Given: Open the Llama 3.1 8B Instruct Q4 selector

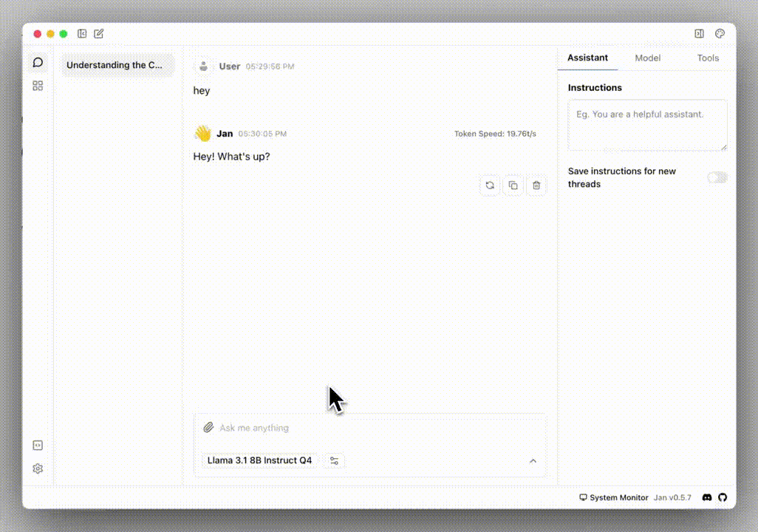Looking at the screenshot, I should click(259, 460).
